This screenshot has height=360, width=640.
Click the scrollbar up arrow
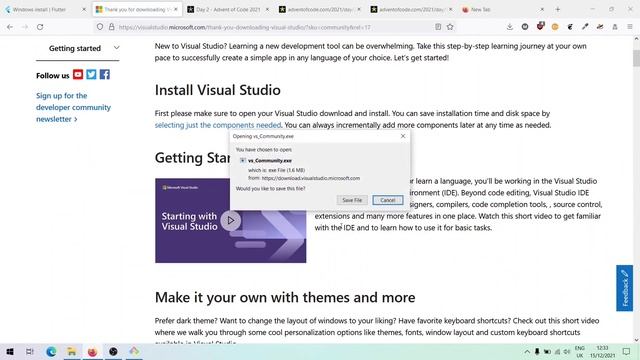tap(636, 39)
